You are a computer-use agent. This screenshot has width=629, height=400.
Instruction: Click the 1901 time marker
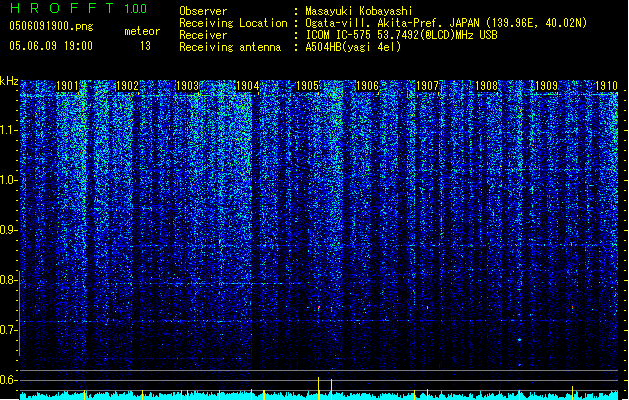tap(67, 86)
